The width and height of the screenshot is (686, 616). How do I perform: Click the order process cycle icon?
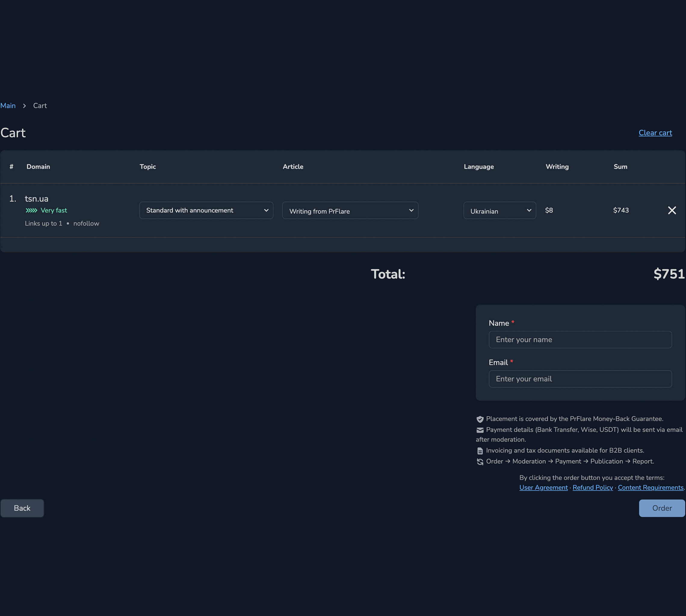pyautogui.click(x=480, y=462)
